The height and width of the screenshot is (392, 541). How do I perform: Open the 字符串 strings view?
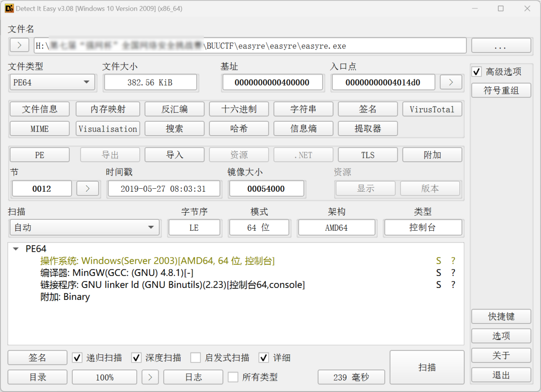click(303, 109)
